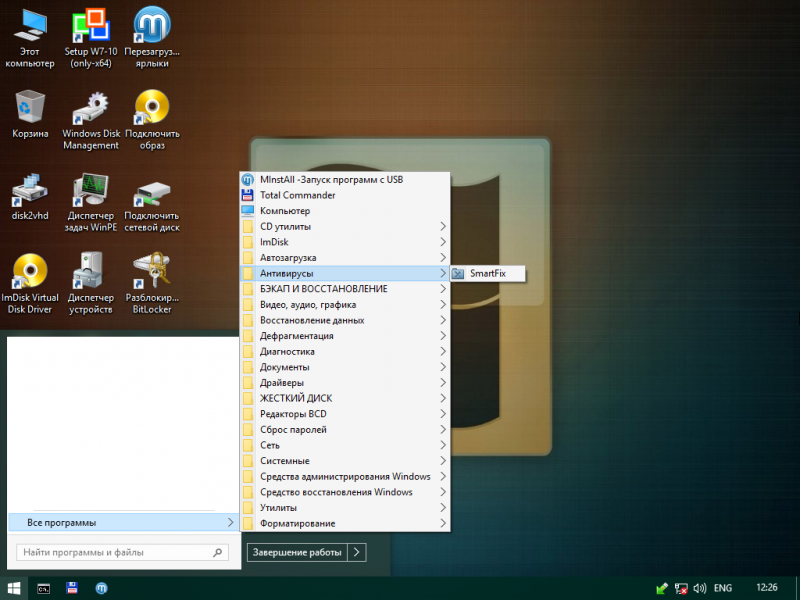Launch SmartFix from Антивирусы submenu
800x600 pixels.
[488, 273]
